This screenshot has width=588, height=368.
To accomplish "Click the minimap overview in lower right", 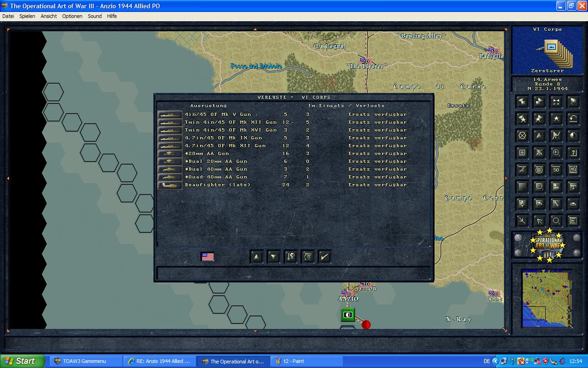I will click(x=547, y=299).
